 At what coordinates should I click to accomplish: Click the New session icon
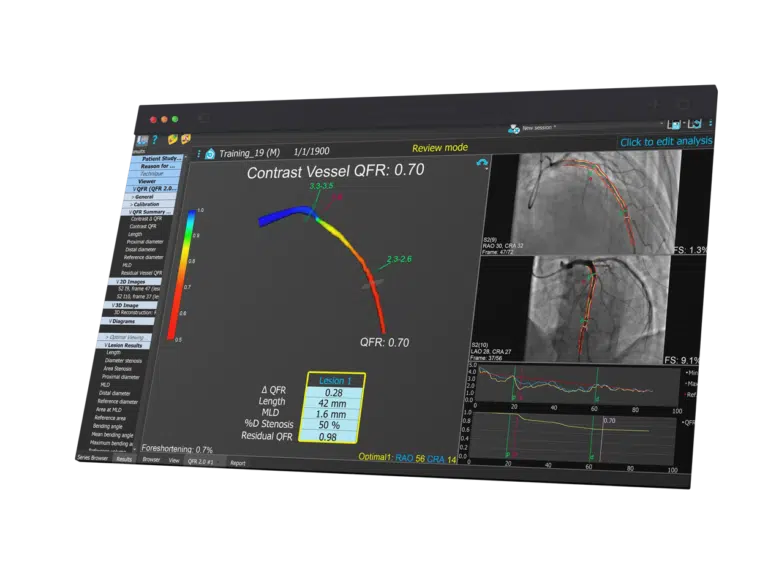pyautogui.click(x=514, y=128)
